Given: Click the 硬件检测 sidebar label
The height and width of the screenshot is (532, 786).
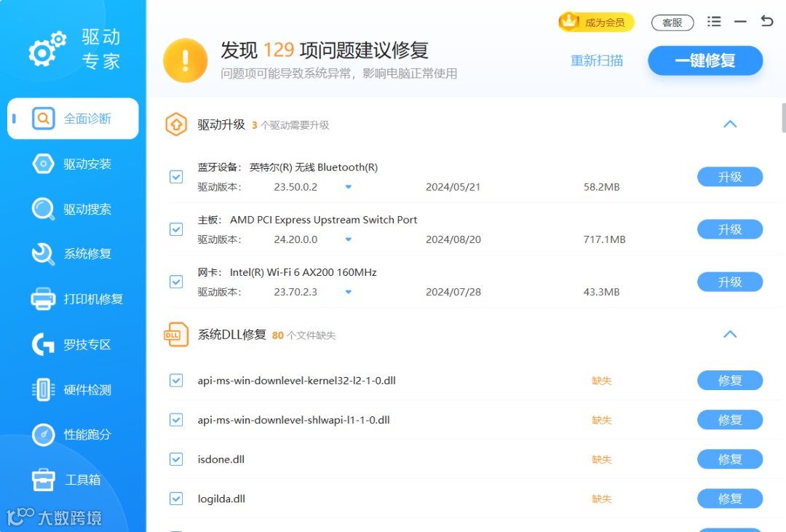Looking at the screenshot, I should coord(87,389).
